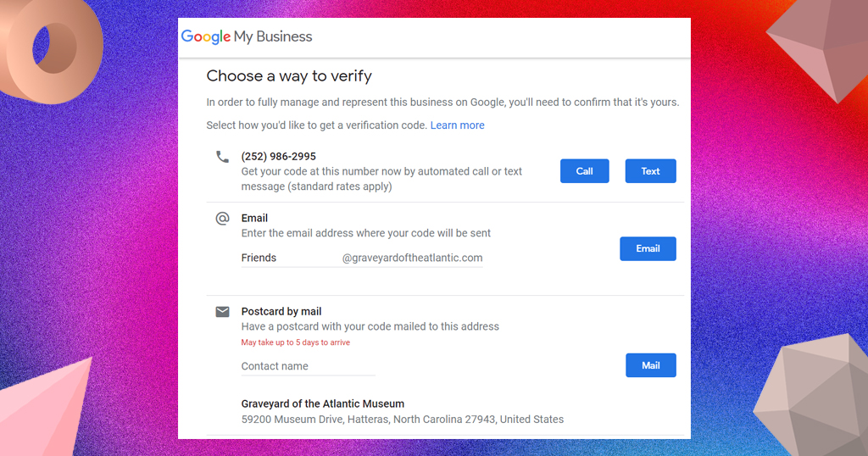Select phone number (252) 986-2995
This screenshot has height=456, width=868.
point(278,157)
